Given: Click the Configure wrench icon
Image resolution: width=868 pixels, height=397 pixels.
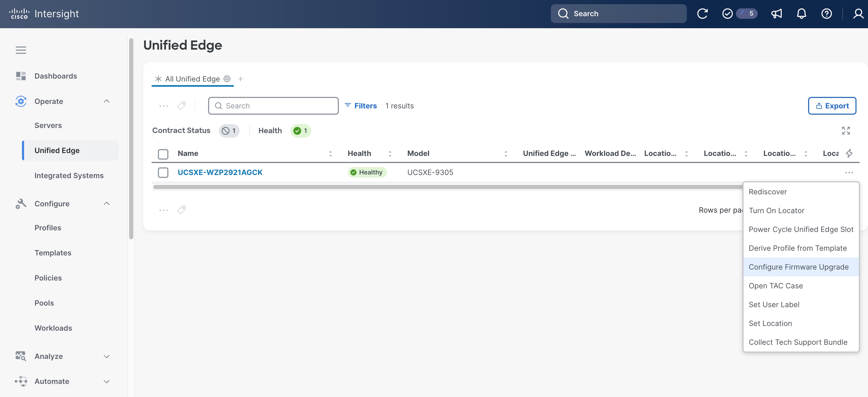Looking at the screenshot, I should point(21,204).
